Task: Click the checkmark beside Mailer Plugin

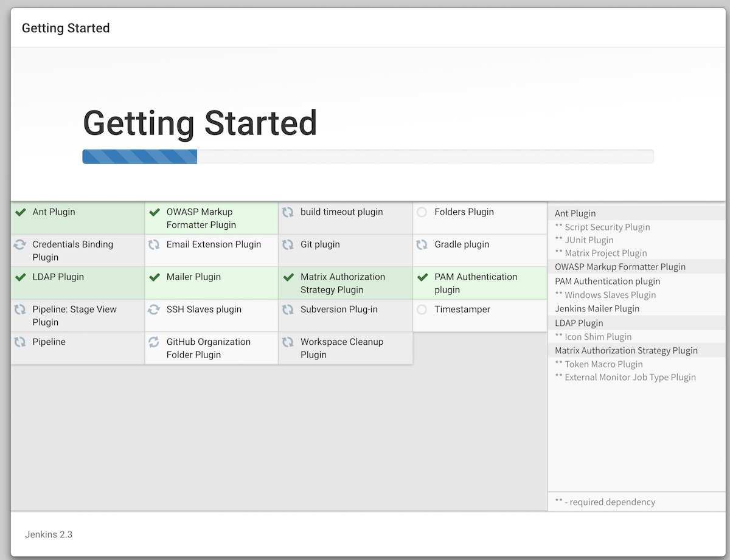Action: coord(155,277)
